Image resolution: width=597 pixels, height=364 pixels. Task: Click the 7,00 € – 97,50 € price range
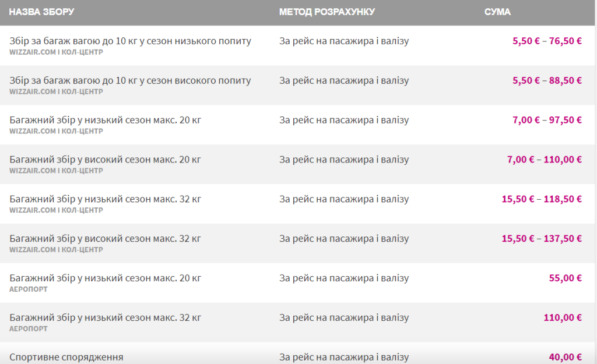click(x=547, y=120)
